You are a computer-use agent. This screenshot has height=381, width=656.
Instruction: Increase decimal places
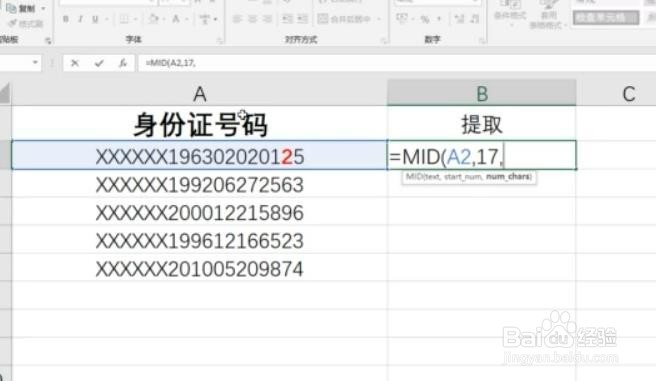[x=459, y=19]
